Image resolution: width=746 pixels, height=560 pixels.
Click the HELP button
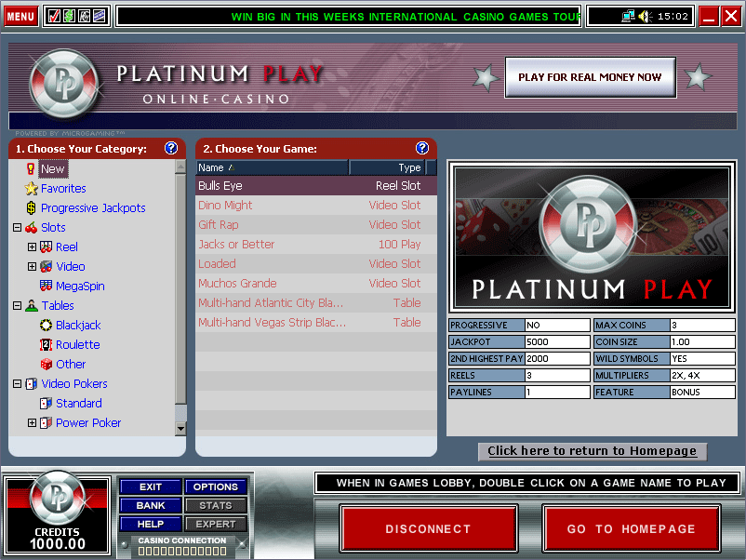pos(151,524)
